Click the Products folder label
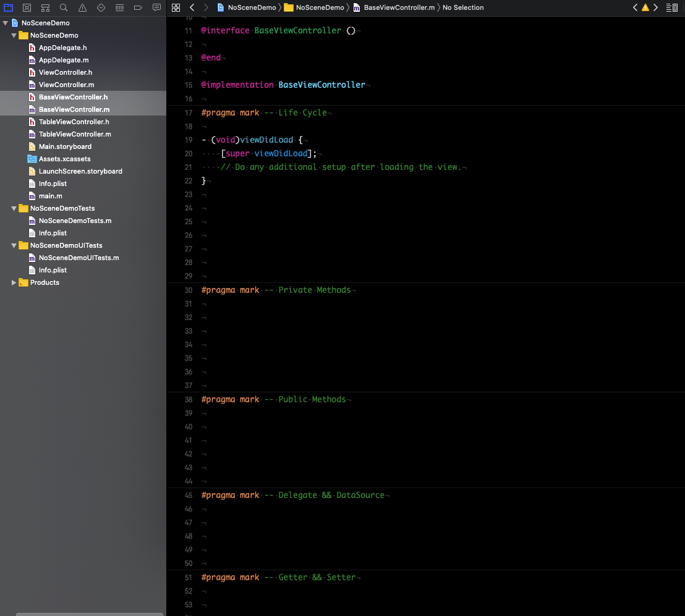Screen dimensions: 685x616 [x=45, y=282]
